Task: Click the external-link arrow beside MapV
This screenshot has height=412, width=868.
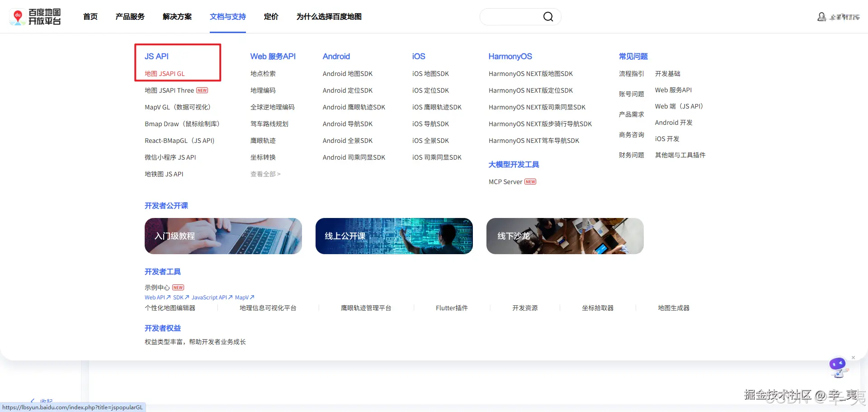Action: pyautogui.click(x=252, y=297)
